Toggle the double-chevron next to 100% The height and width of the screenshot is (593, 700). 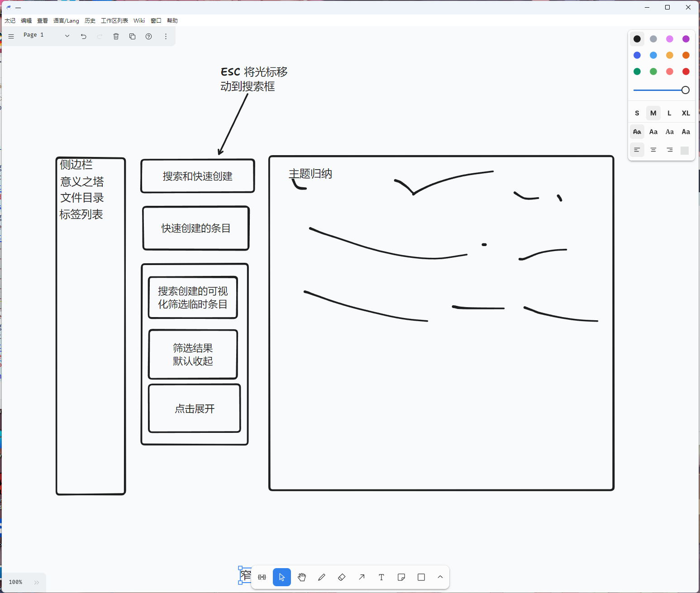[x=37, y=582]
